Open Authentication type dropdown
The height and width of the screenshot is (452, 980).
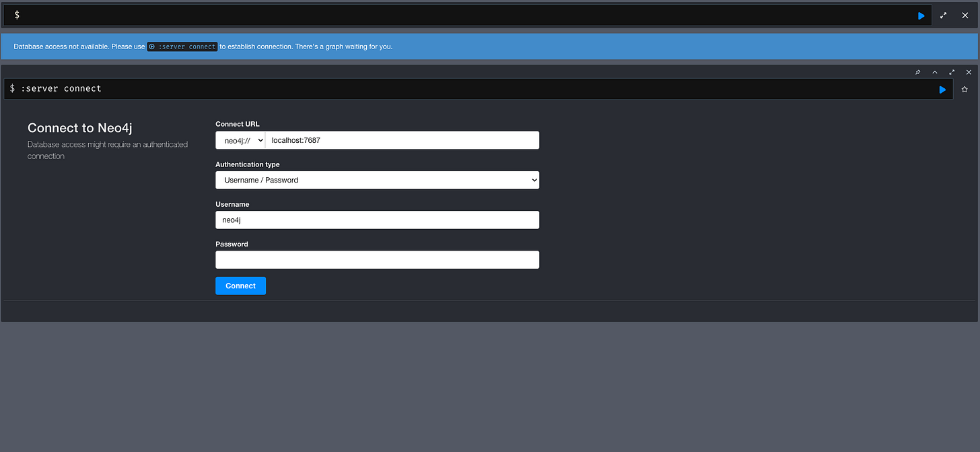(377, 180)
